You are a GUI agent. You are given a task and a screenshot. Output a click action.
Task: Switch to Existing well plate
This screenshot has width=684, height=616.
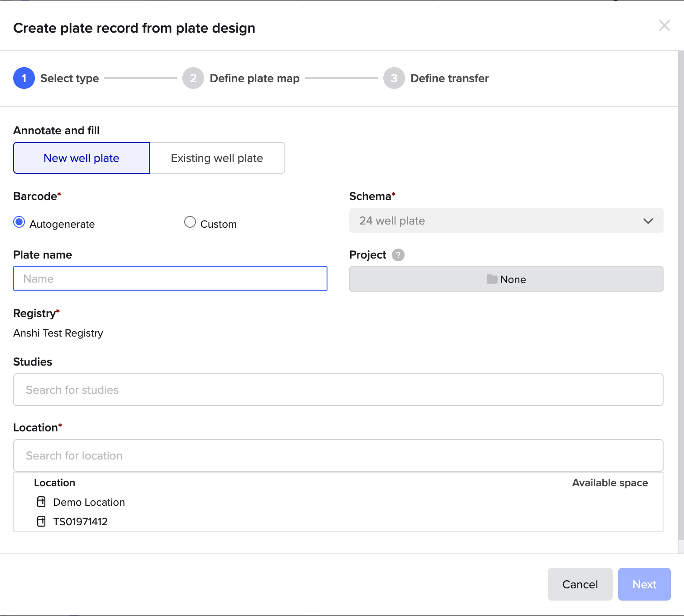coord(217,158)
